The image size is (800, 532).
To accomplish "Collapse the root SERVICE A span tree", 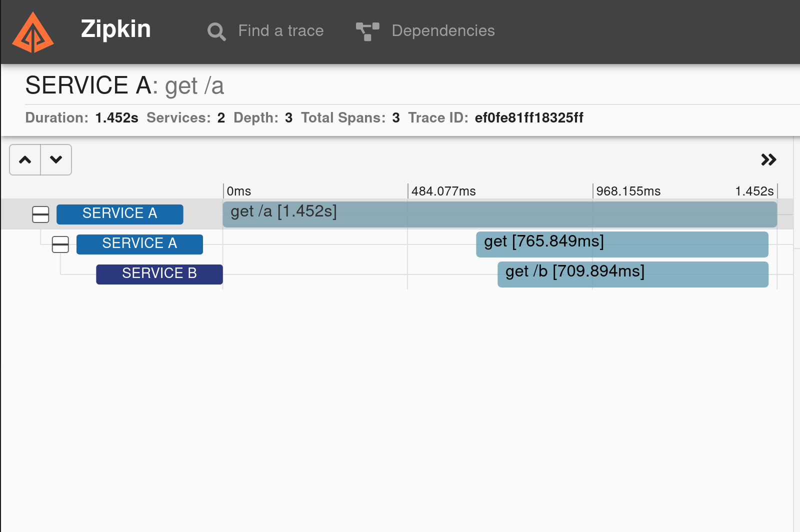I will tap(40, 214).
